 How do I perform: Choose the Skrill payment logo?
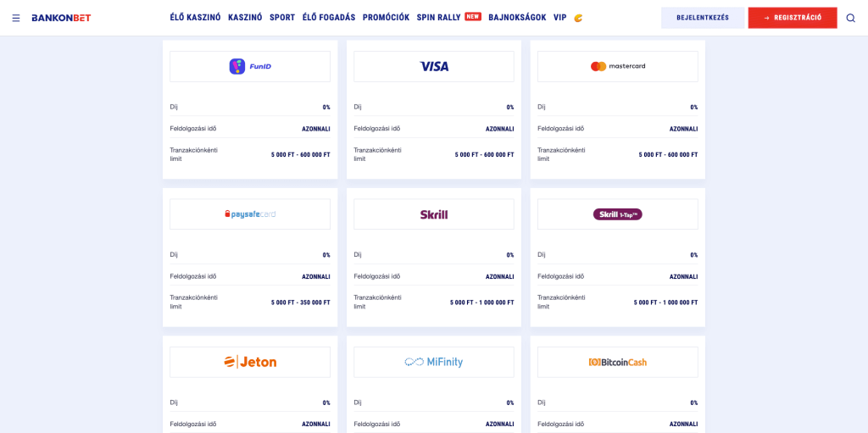pos(434,214)
